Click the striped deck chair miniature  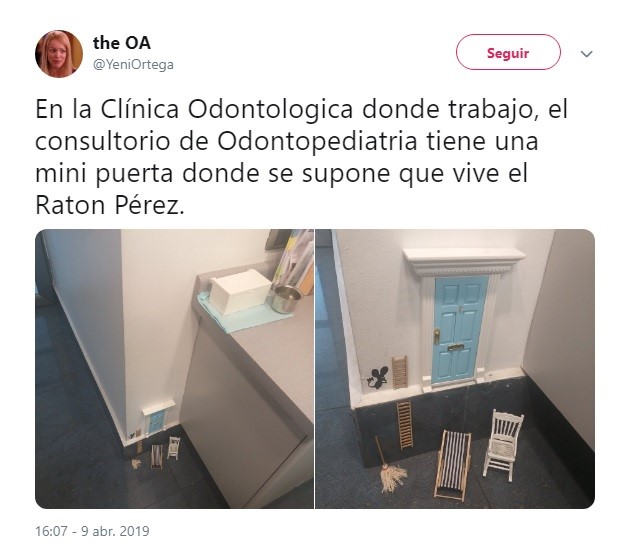453,465
